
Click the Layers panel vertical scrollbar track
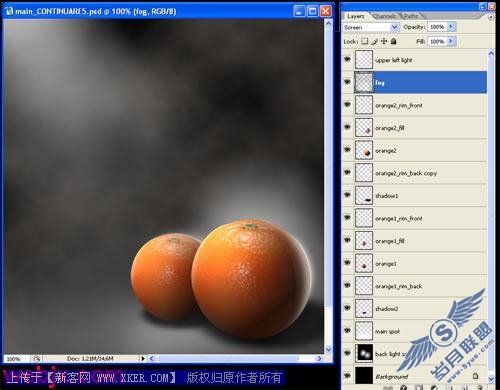pyautogui.click(x=491, y=216)
